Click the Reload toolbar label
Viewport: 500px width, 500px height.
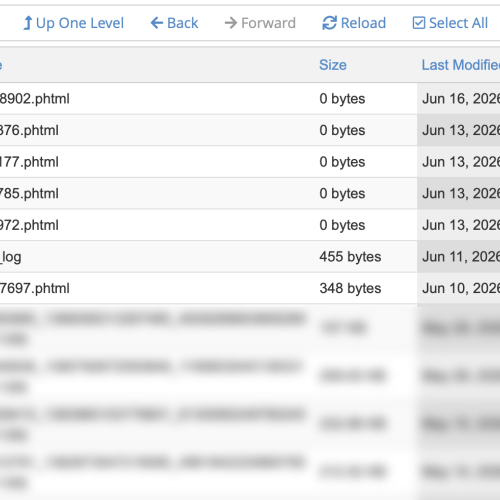(x=363, y=23)
